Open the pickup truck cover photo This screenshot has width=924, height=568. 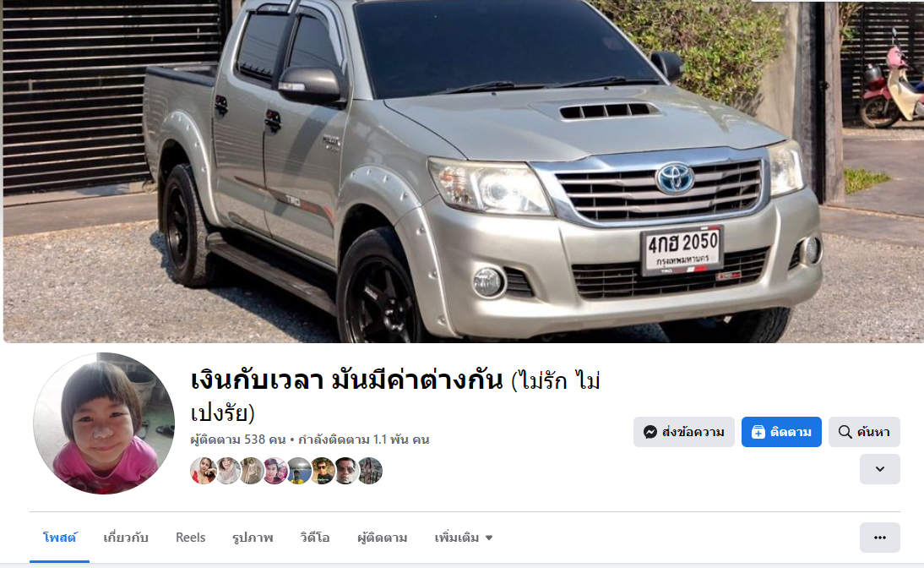pyautogui.click(x=463, y=171)
